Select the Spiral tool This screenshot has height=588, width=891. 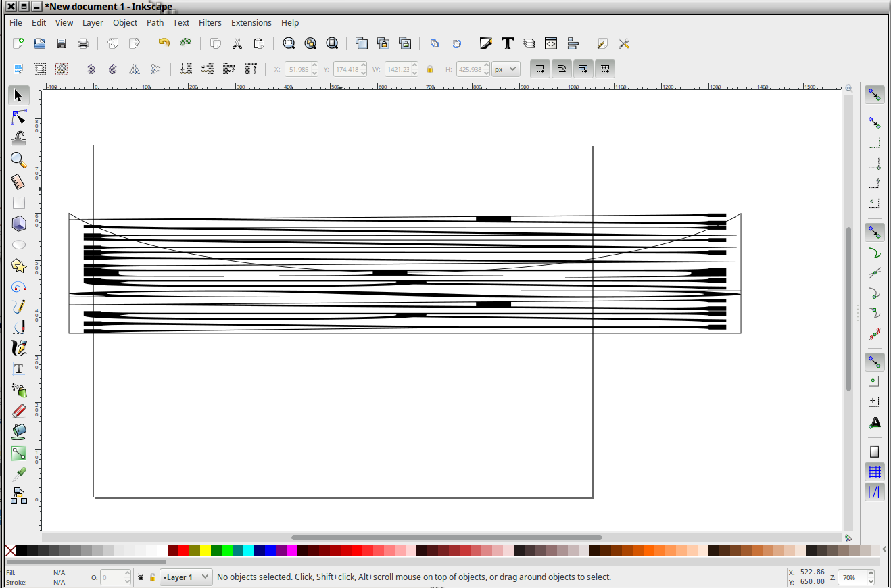pos(19,287)
